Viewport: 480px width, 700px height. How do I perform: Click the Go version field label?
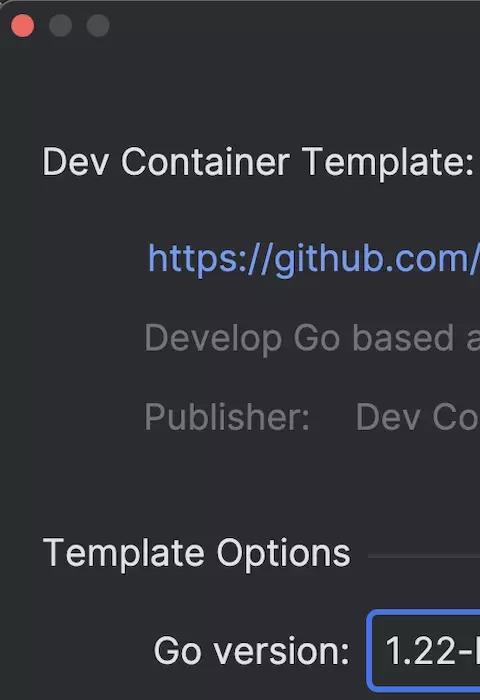(251, 651)
